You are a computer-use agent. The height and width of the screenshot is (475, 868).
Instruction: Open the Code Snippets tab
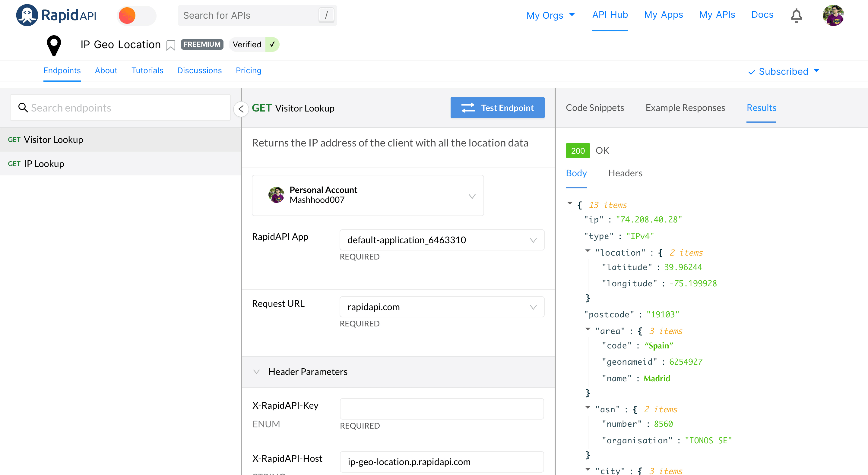point(595,108)
